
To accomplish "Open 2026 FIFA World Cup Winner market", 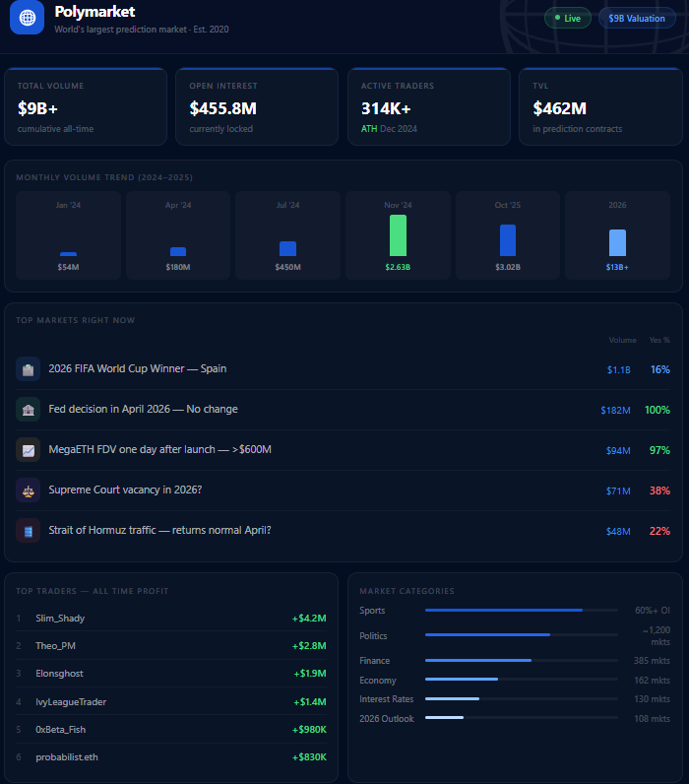I will pyautogui.click(x=344, y=369).
